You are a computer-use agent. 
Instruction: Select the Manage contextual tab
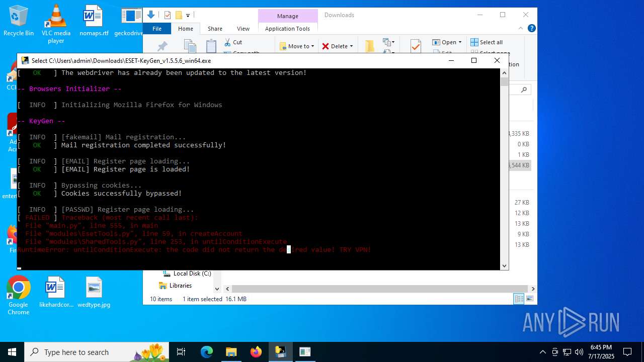[288, 16]
